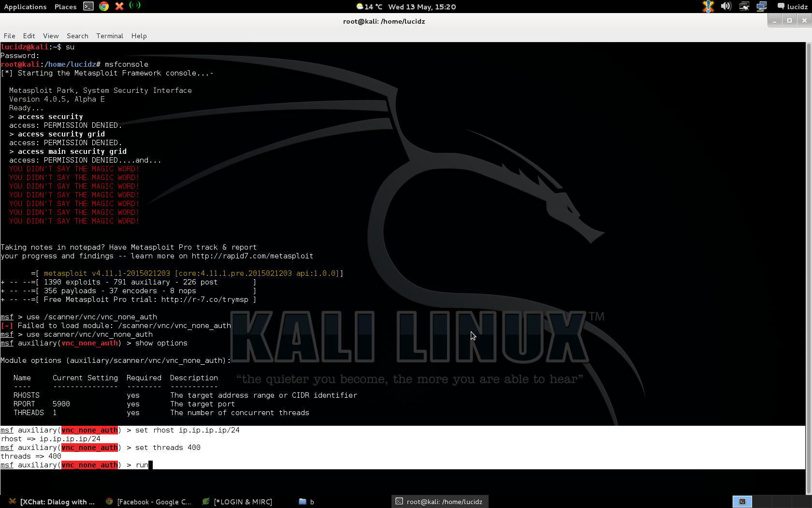The image size is (812, 508).
Task: Launch XChat from panel launcher icon
Action: (119, 6)
